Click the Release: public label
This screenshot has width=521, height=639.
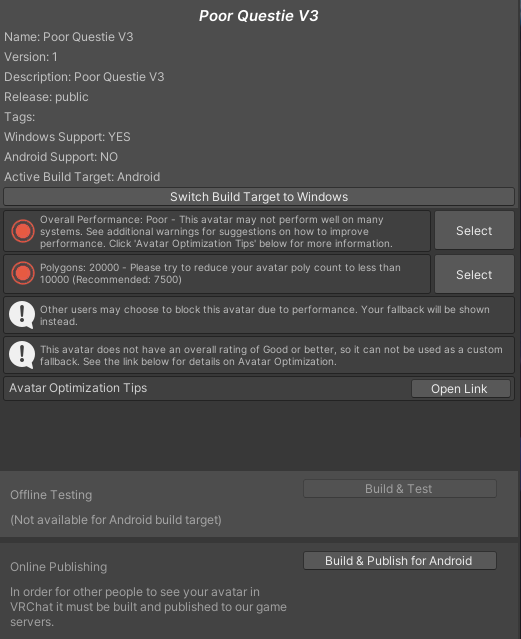(46, 97)
